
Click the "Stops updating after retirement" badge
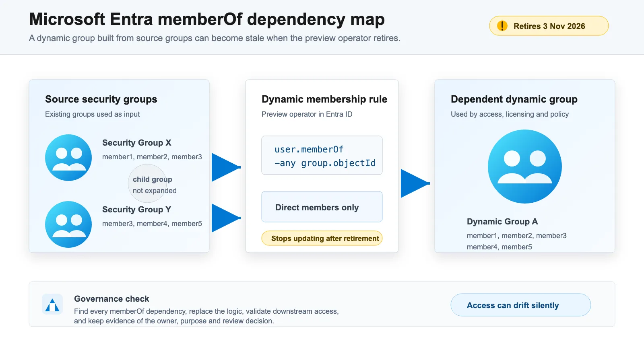(x=322, y=238)
